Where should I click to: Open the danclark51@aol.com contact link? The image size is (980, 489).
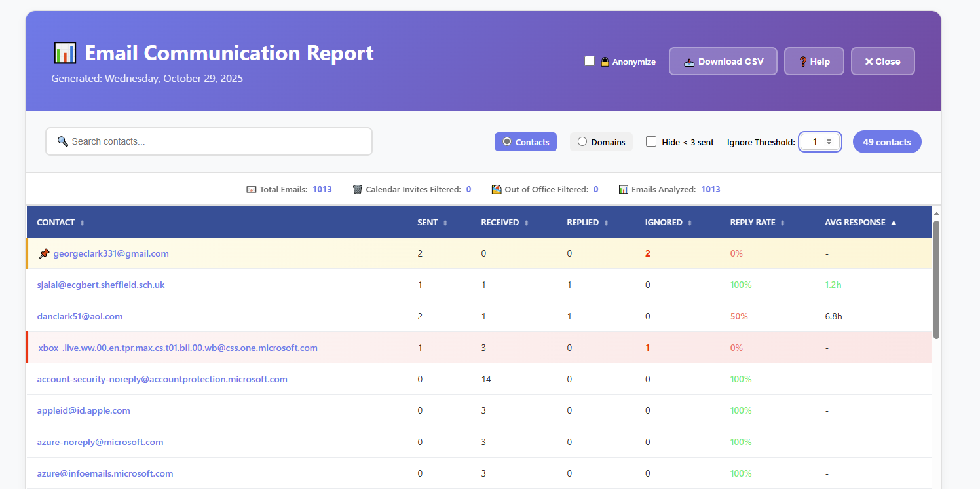(x=79, y=316)
